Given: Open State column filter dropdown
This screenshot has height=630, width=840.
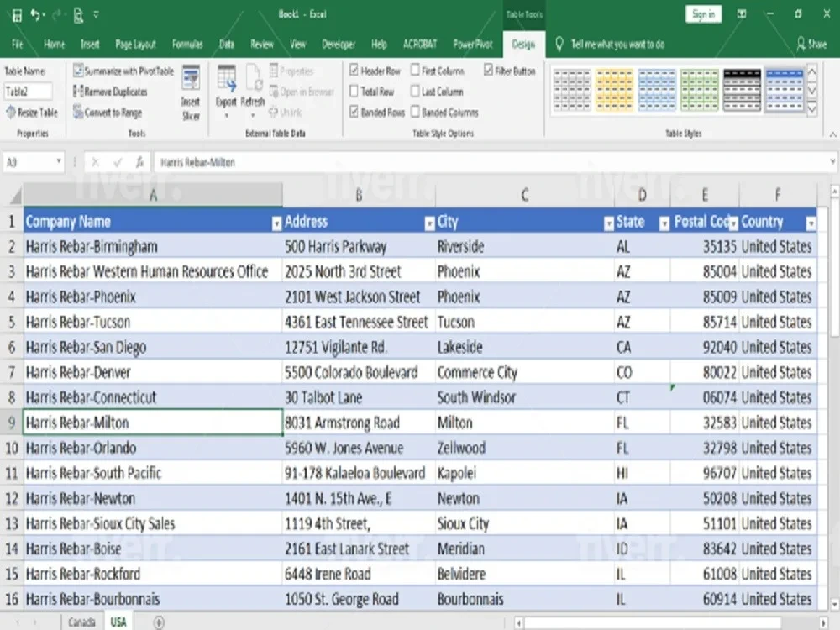Looking at the screenshot, I should tap(664, 224).
